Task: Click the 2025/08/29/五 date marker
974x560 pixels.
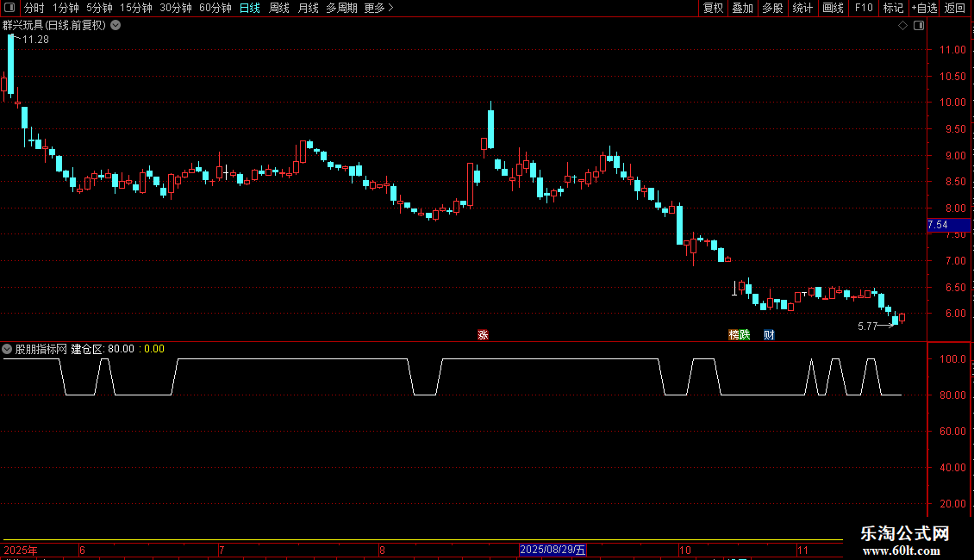Action: point(553,550)
